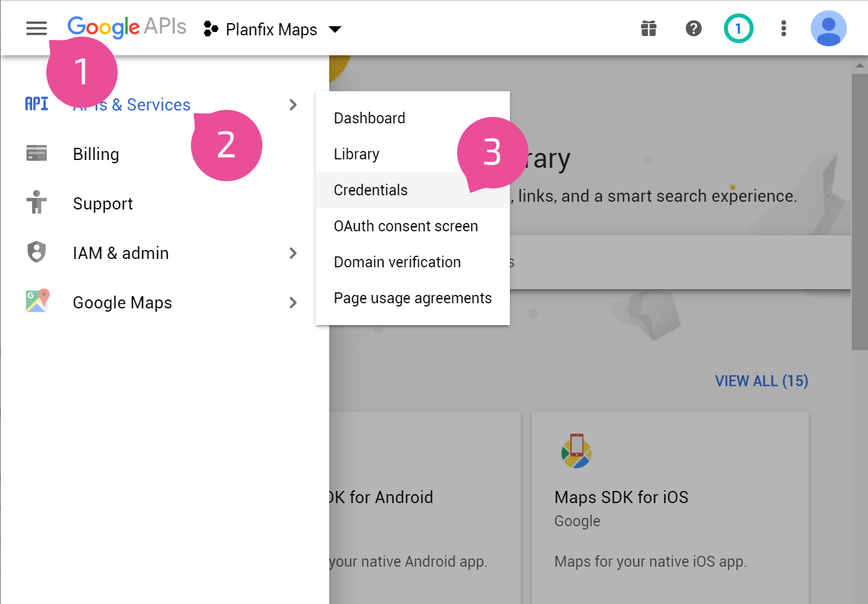
Task: Select IAM & admin in sidebar
Action: pyautogui.click(x=121, y=253)
